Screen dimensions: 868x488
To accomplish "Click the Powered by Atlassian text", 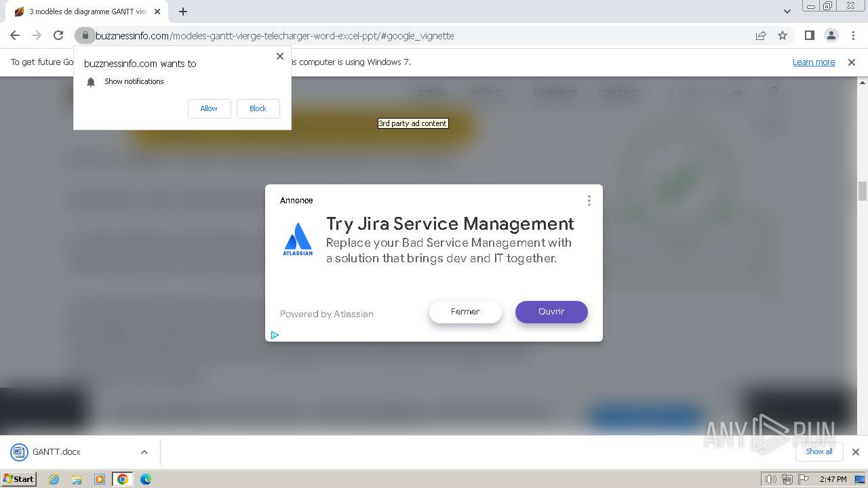I will 327,314.
